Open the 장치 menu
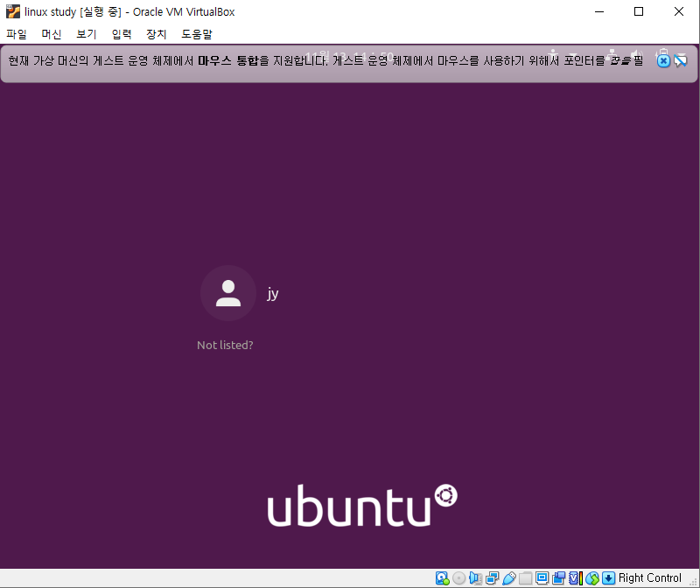 (x=157, y=34)
